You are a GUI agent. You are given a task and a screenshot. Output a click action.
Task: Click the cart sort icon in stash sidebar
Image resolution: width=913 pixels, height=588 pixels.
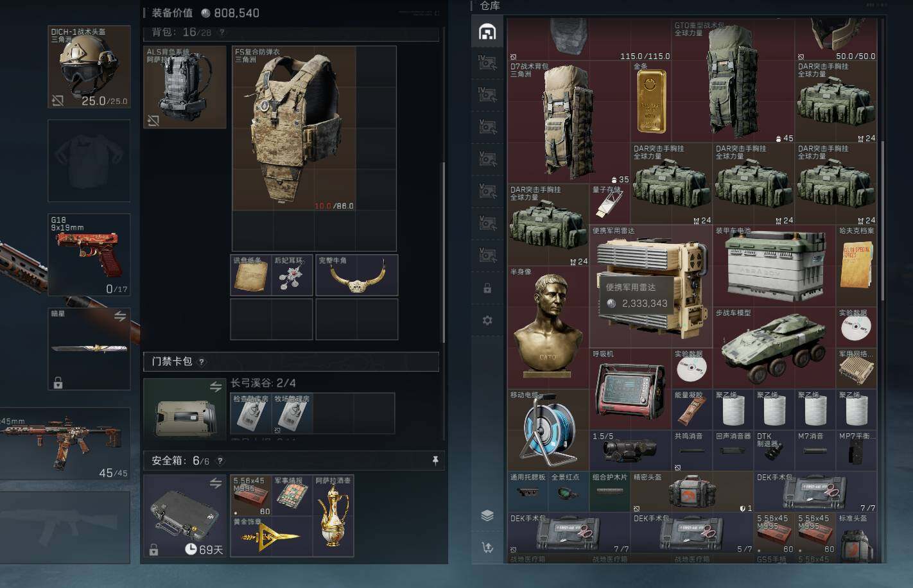tap(487, 548)
